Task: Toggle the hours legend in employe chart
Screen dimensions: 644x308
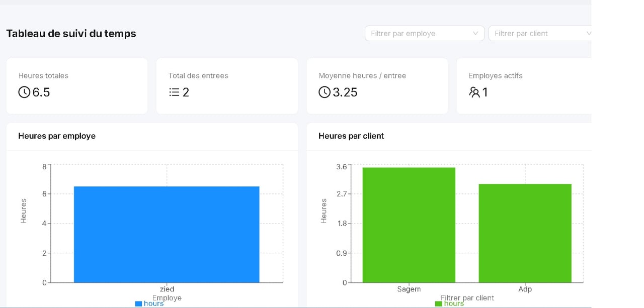Action: pos(149,303)
